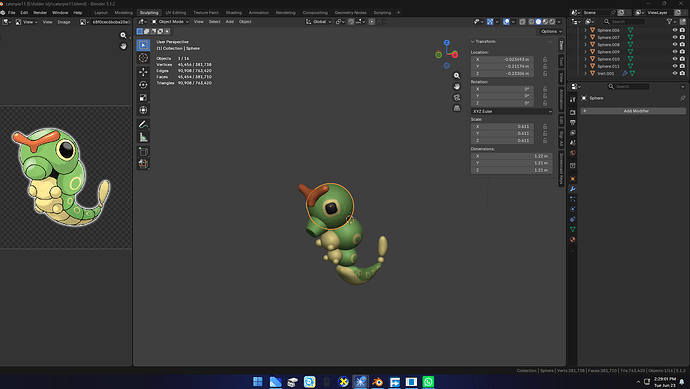This screenshot has width=690, height=389.
Task: Select the Transform tool
Action: 143,110
